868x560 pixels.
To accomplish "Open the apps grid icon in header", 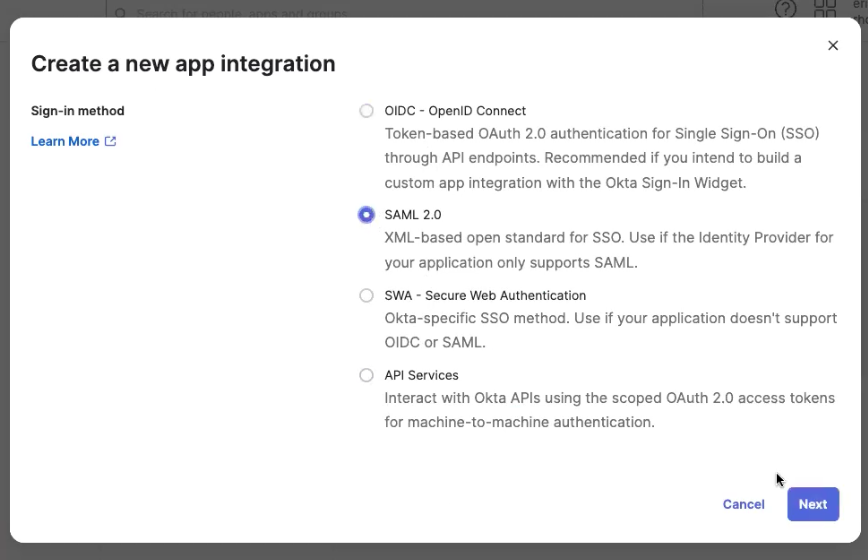I will pyautogui.click(x=825, y=8).
